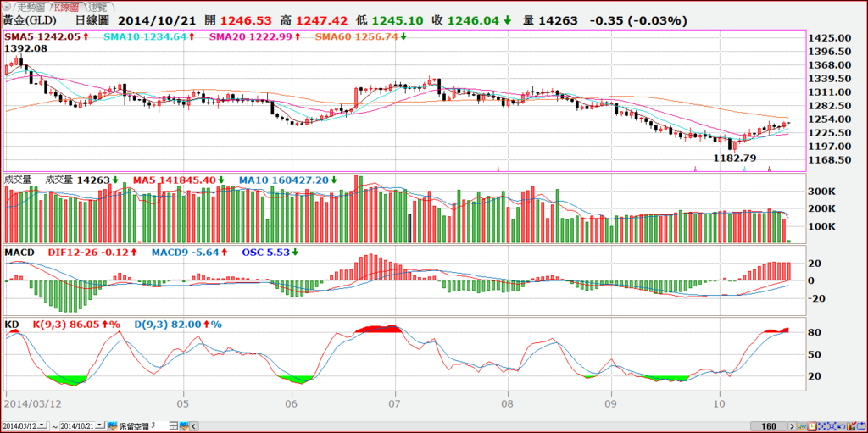868x433 pixels.
Task: Click the hand icon beside the end date
Action: [x=113, y=426]
